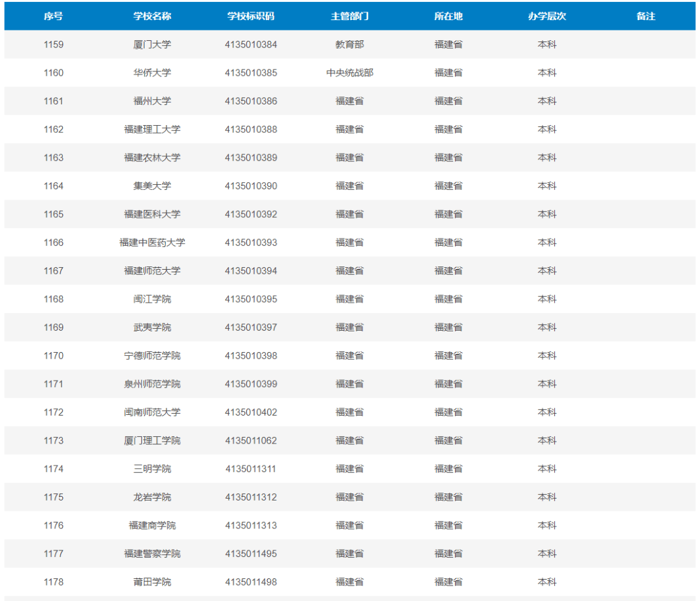Select the 集美大学 school name cell

(x=152, y=186)
